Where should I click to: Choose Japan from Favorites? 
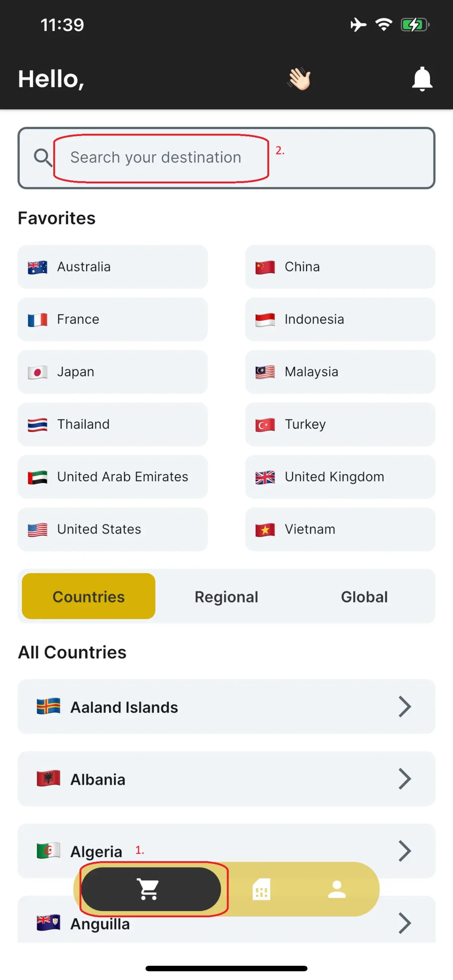click(112, 372)
